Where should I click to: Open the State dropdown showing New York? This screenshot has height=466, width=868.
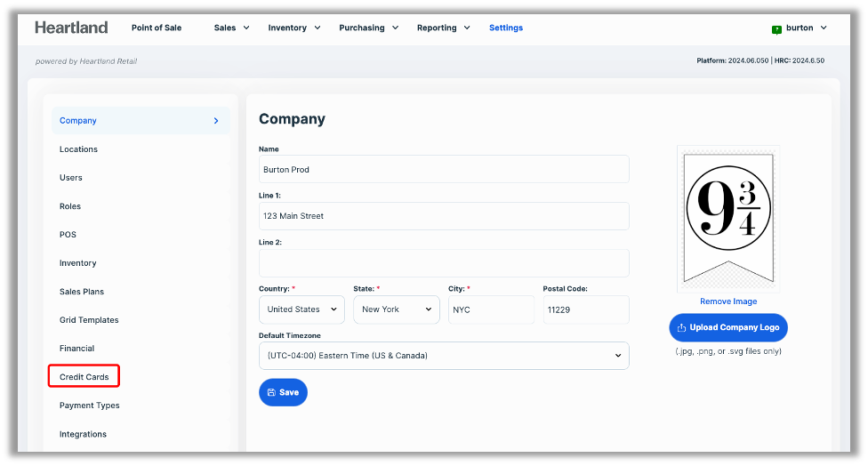(396, 309)
